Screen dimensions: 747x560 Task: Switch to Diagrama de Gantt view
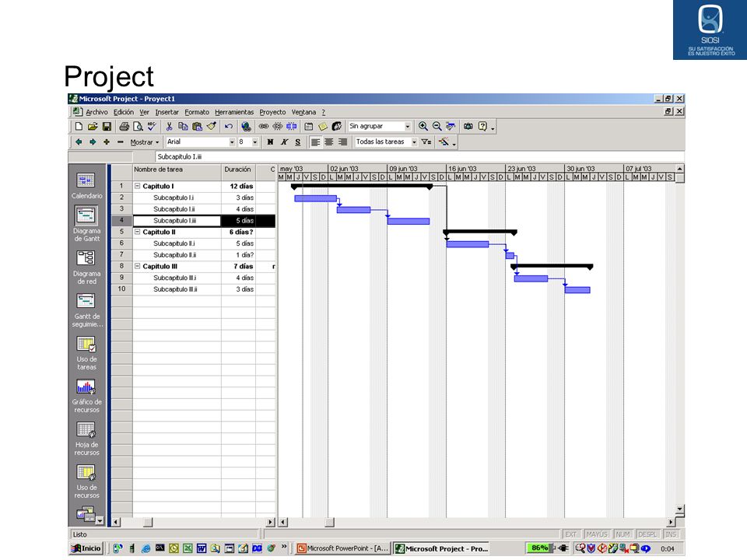[86, 224]
